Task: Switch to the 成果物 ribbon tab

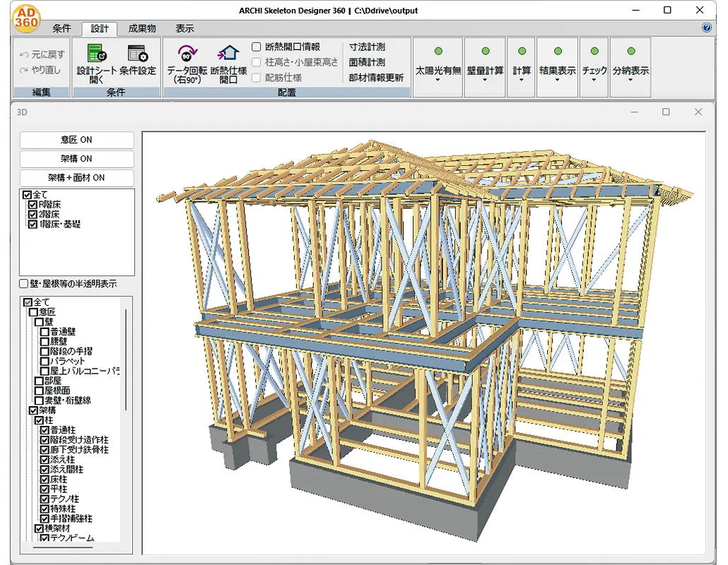Action: (x=142, y=28)
